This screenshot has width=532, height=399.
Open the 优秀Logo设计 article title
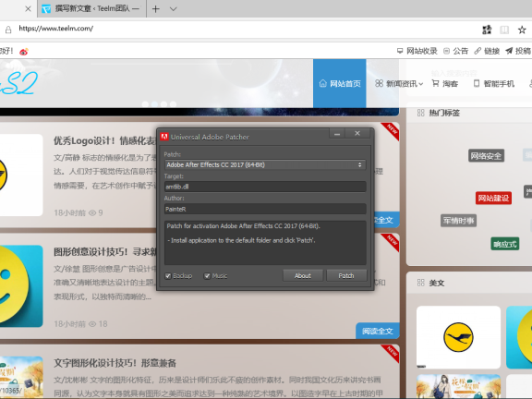[104, 140]
